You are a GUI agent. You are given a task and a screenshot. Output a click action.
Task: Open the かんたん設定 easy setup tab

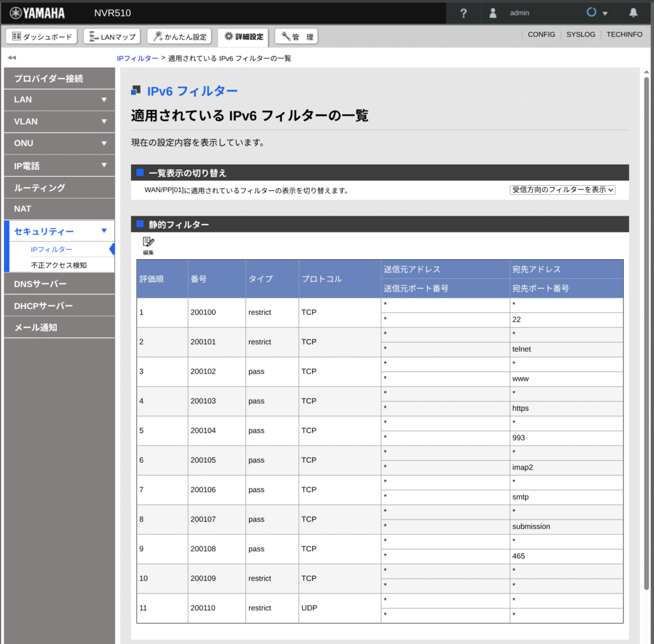179,37
